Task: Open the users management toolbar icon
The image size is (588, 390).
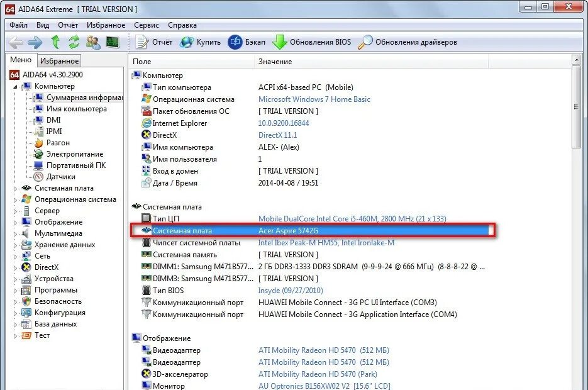Action: pos(93,42)
